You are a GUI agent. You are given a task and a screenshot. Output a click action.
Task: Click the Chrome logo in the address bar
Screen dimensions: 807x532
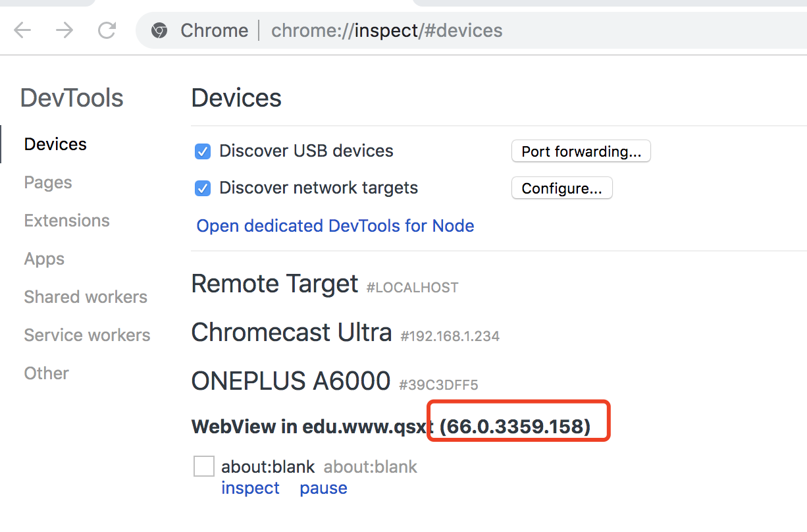point(159,30)
